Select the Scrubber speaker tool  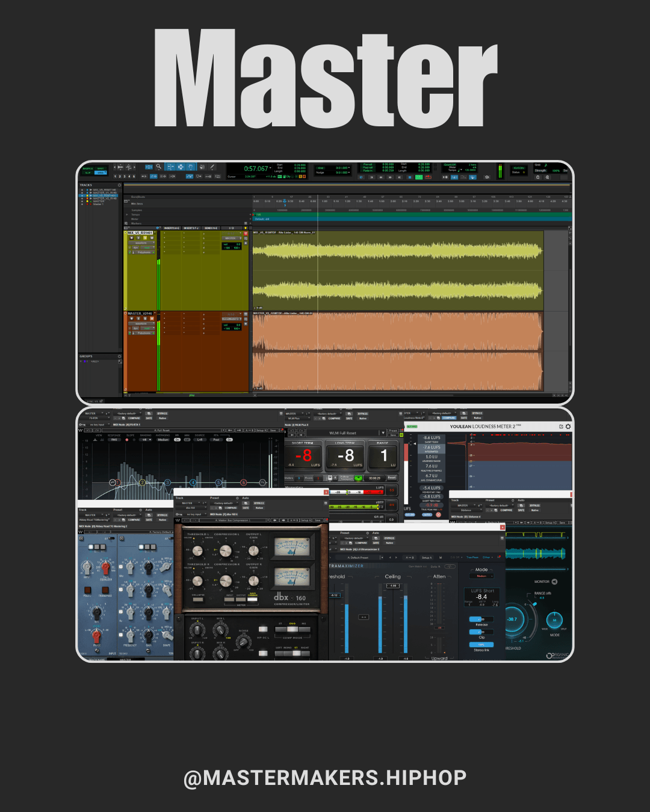click(x=202, y=166)
